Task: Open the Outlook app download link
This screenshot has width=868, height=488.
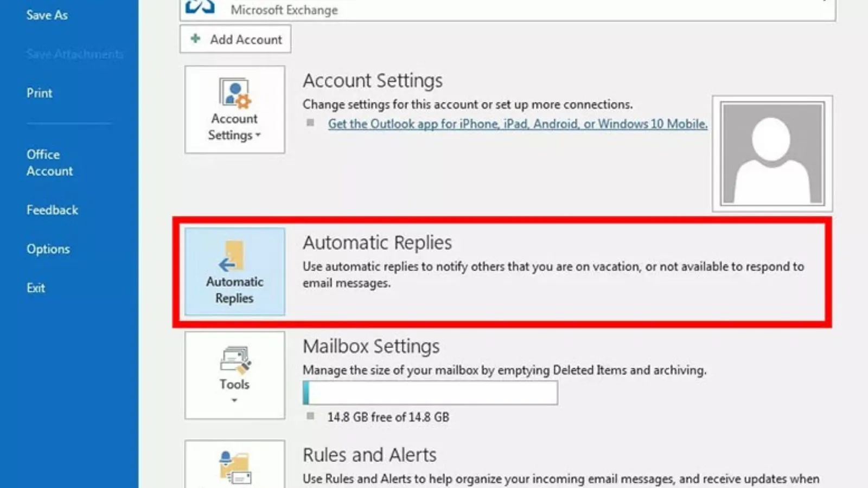Action: tap(517, 124)
